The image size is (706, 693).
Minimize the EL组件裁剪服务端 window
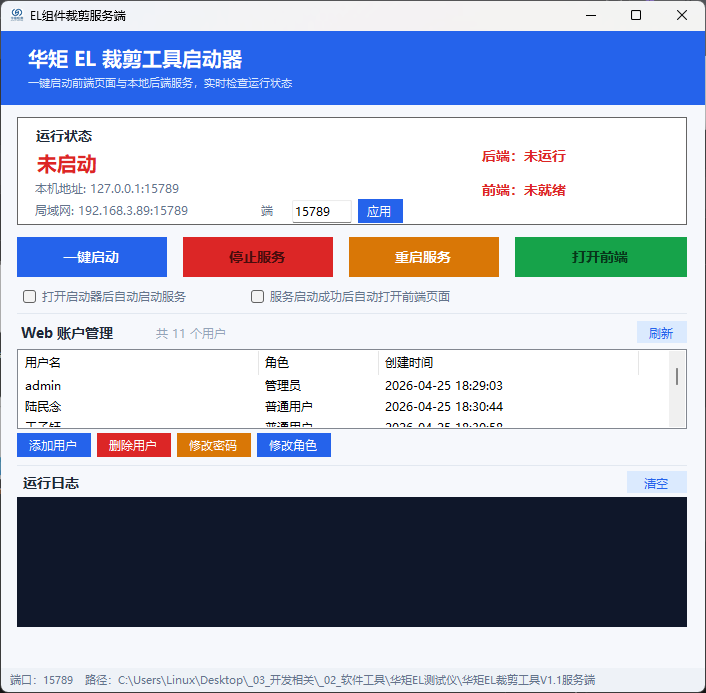[591, 15]
